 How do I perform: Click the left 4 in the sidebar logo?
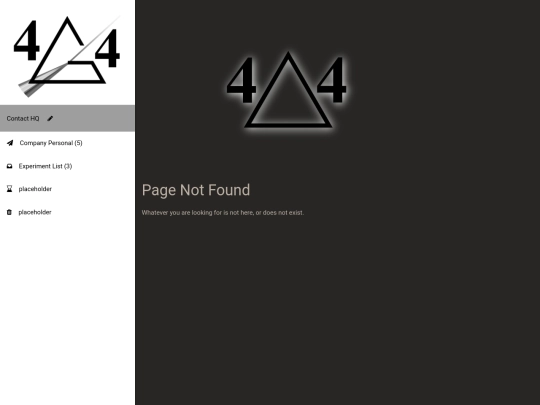click(x=27, y=40)
